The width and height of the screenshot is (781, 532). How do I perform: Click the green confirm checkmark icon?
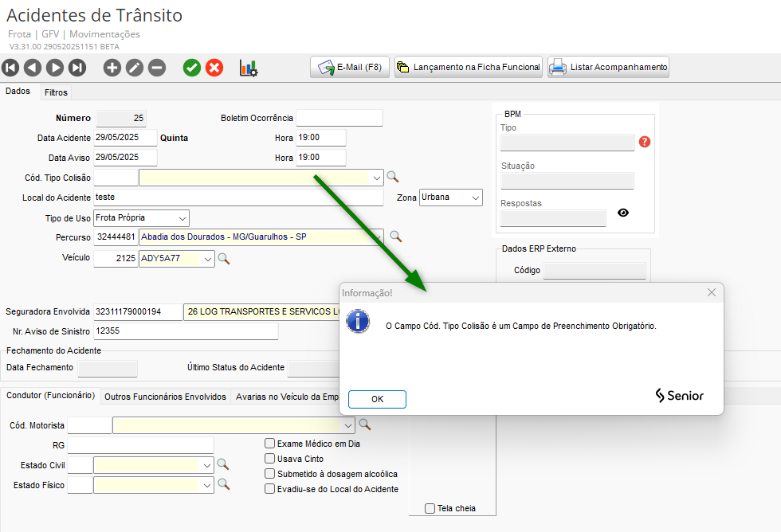point(192,68)
